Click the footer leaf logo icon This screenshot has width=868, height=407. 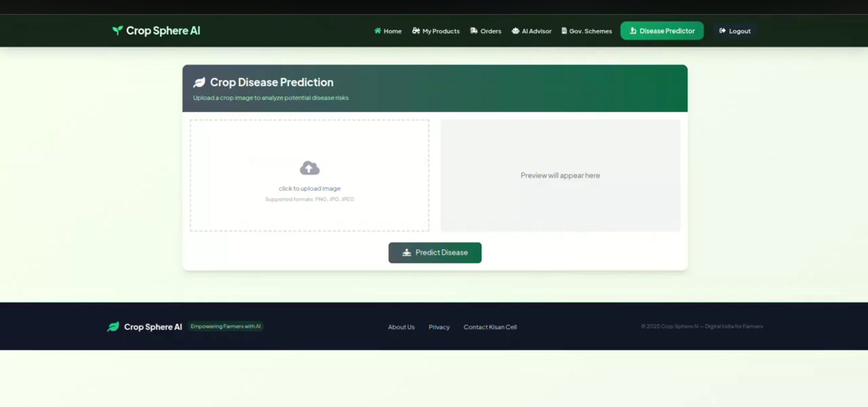tap(113, 326)
